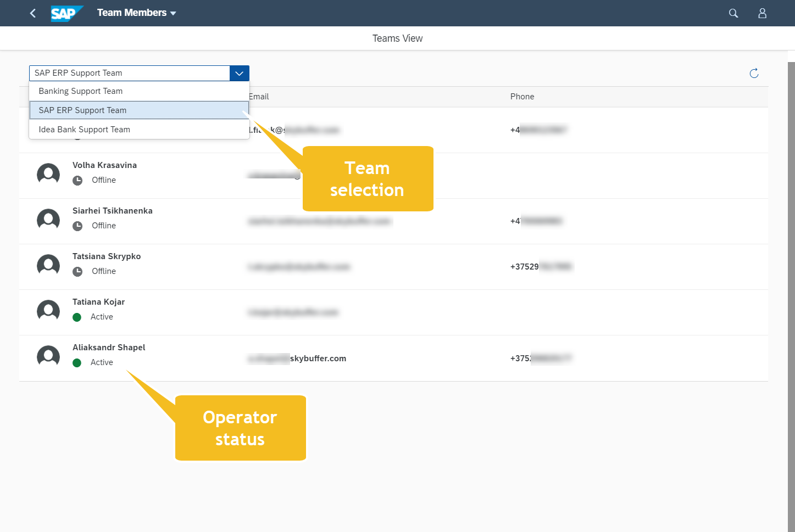Click the Teams View page title
795x532 pixels.
397,38
